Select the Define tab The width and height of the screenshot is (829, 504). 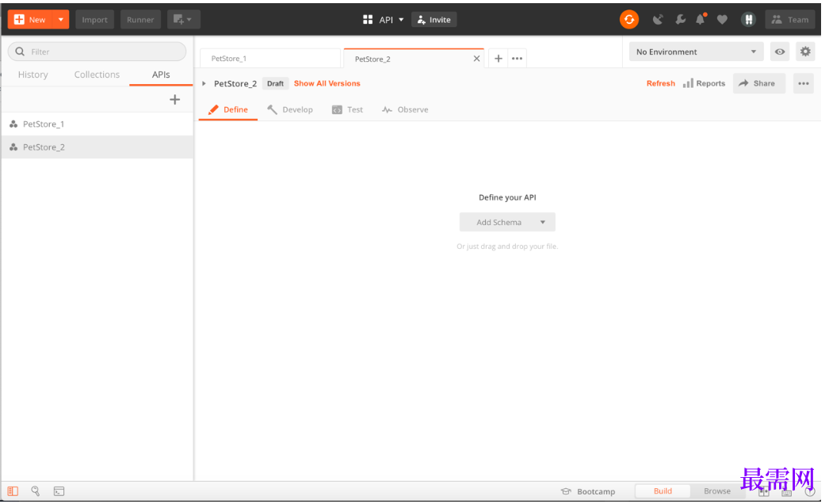coord(228,109)
